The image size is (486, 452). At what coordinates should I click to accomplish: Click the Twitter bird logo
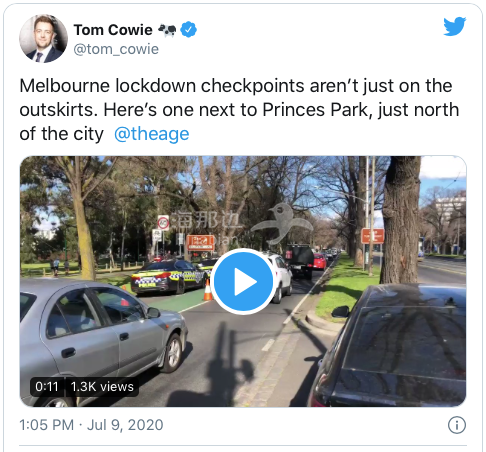click(x=454, y=26)
